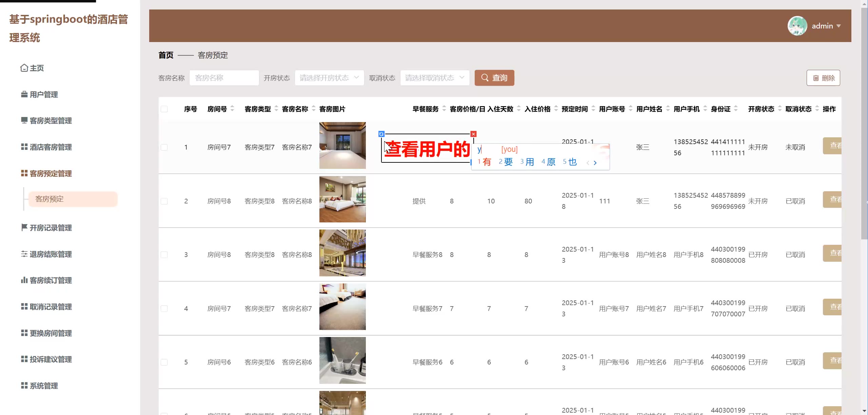Click the briefcase icon for 用户管理
The height and width of the screenshot is (415, 868).
coord(24,94)
